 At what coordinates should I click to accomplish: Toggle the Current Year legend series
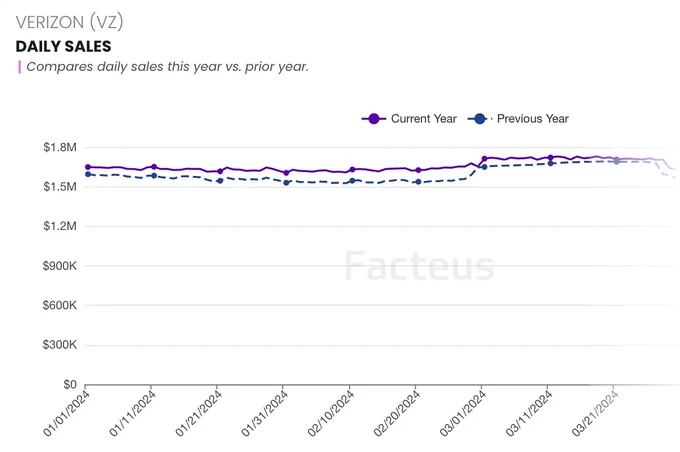pyautogui.click(x=409, y=118)
